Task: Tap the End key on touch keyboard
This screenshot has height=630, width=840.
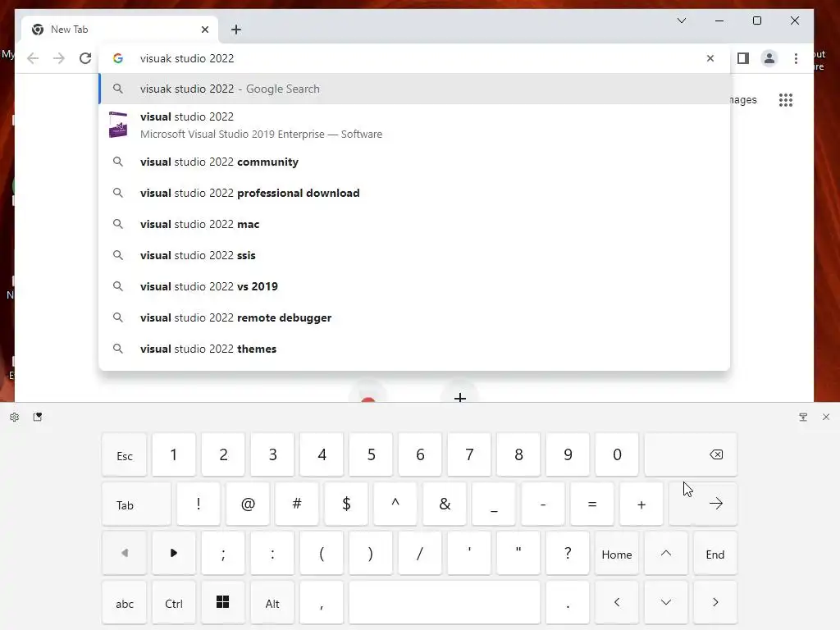Action: click(715, 554)
